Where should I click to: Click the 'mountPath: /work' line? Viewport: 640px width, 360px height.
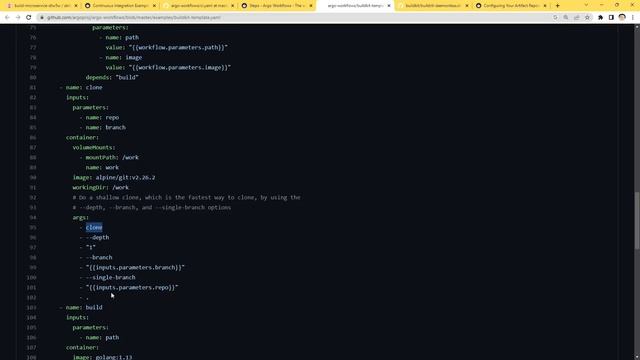pyautogui.click(x=109, y=158)
